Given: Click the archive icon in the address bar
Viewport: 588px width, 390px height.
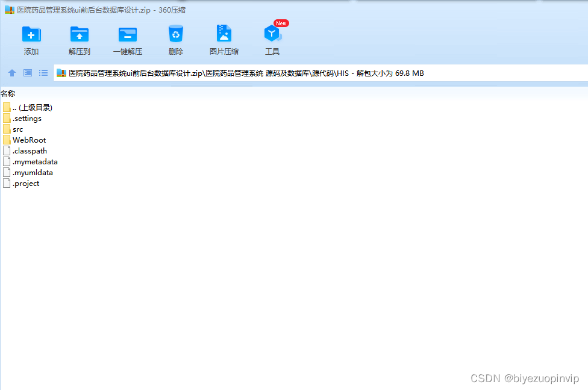Looking at the screenshot, I should pyautogui.click(x=61, y=73).
